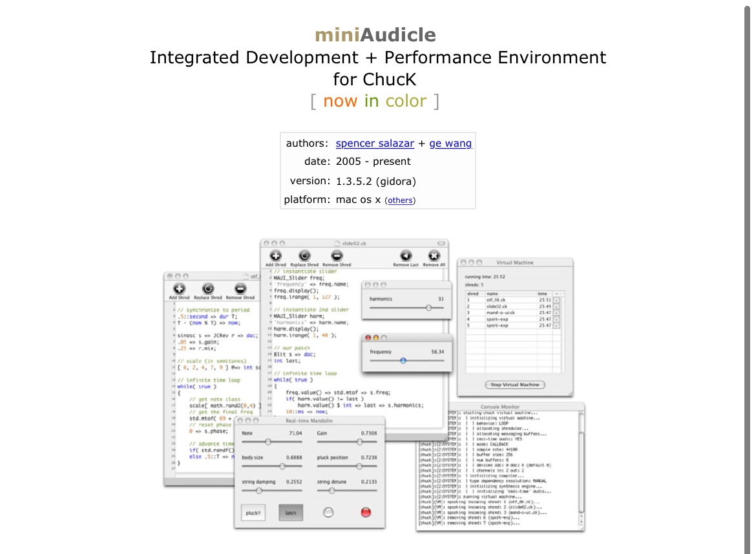Click the running time 25:52 text

click(485, 277)
